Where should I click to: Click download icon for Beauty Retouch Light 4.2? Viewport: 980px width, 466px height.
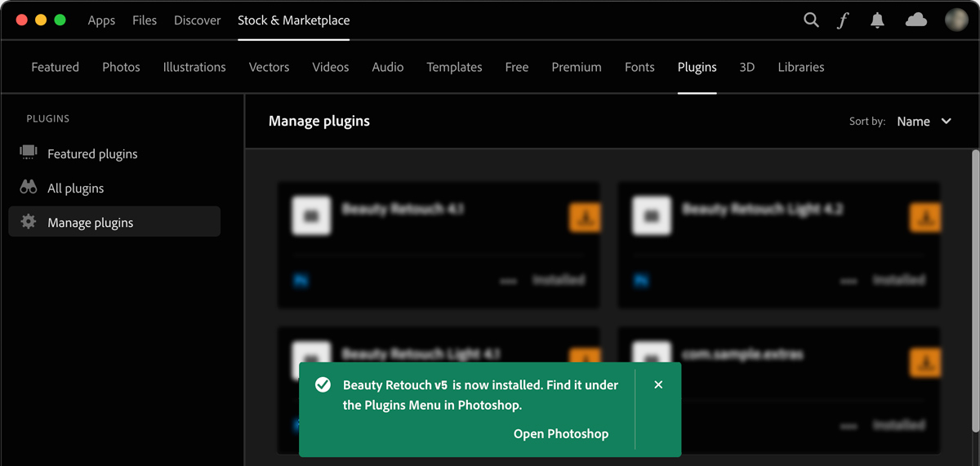tap(924, 218)
